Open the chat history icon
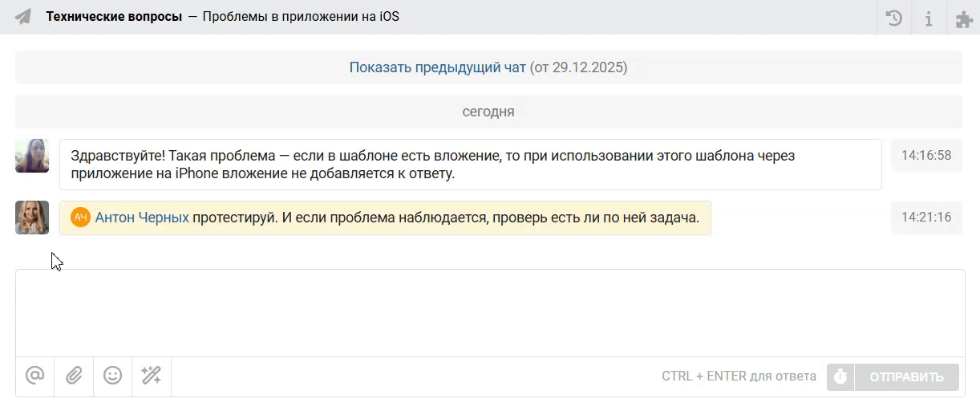980x411 pixels. point(894,18)
